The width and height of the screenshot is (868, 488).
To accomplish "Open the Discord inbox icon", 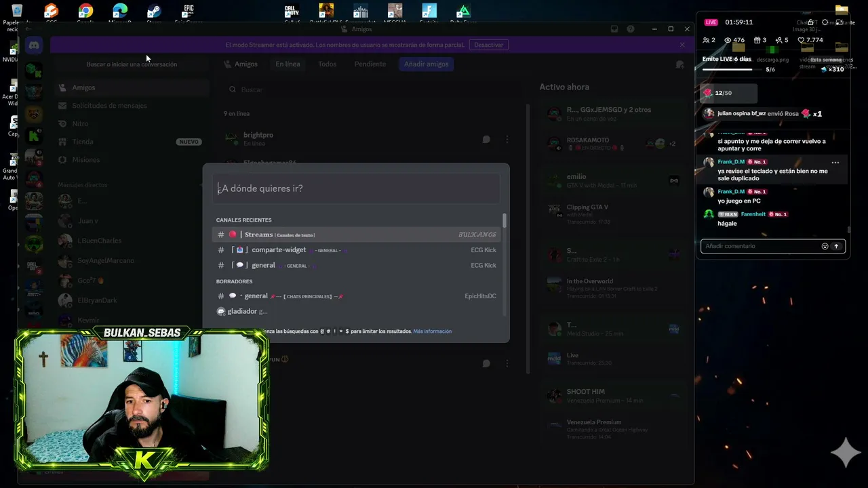I will 614,29.
